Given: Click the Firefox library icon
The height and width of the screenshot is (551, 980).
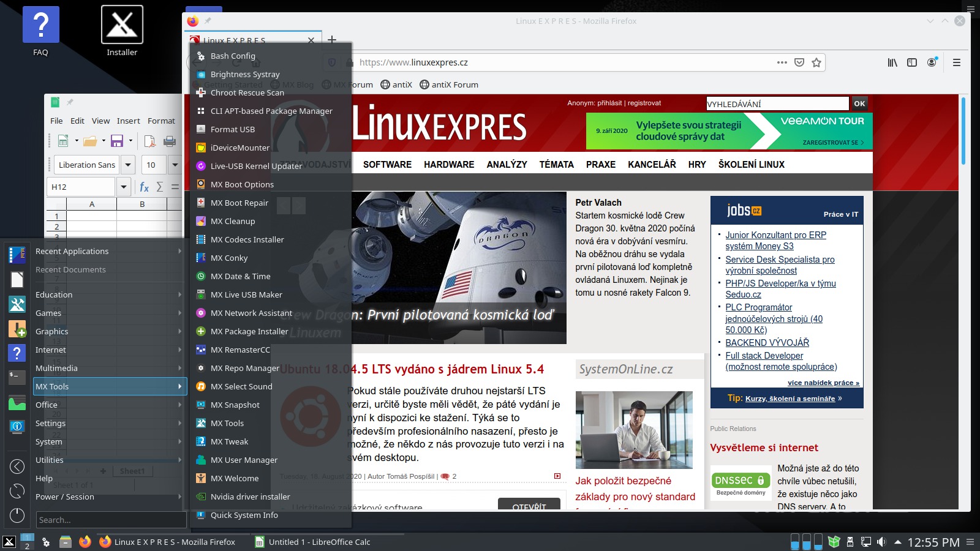Looking at the screenshot, I should coord(892,62).
